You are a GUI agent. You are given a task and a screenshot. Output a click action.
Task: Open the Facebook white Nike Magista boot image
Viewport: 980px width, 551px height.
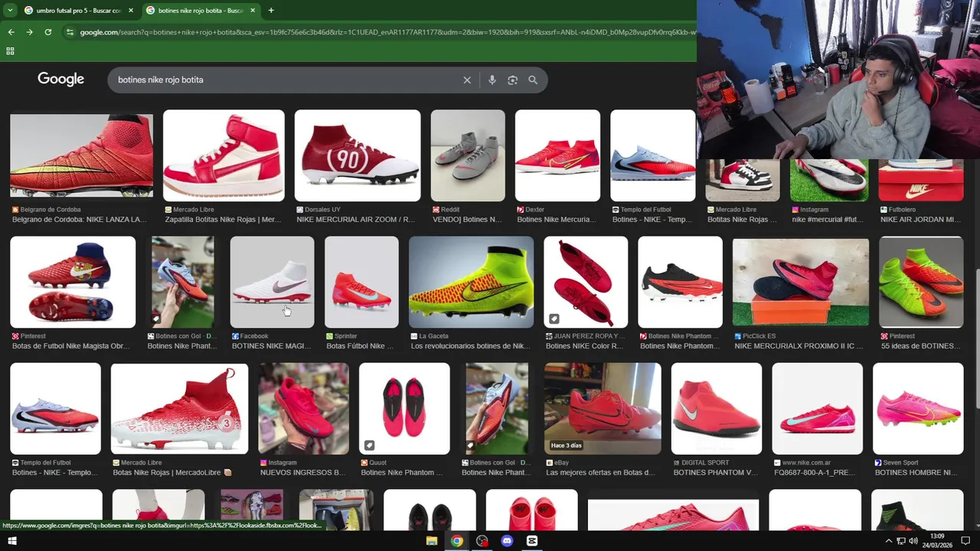coord(272,282)
